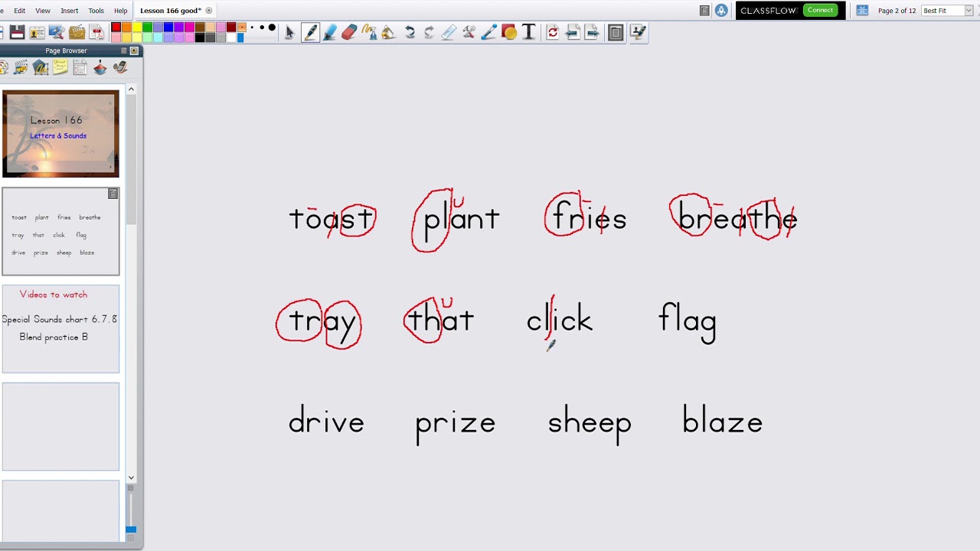Select the Eraser tool
The image size is (980, 551).
349,32
